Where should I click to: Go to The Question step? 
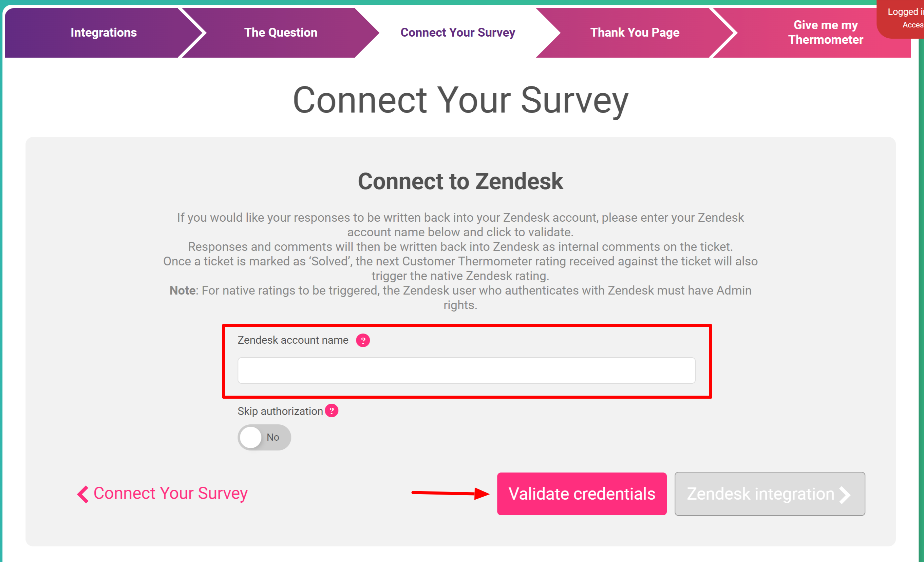click(281, 33)
